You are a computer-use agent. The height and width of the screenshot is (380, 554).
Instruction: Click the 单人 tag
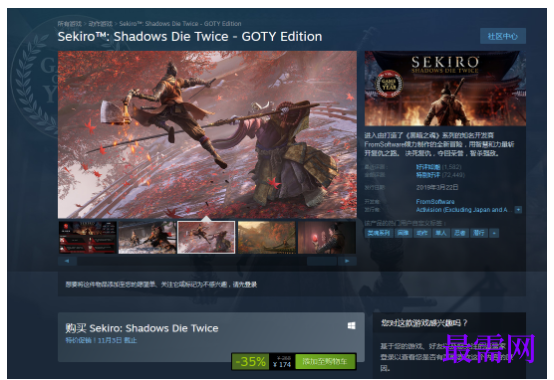point(441,233)
